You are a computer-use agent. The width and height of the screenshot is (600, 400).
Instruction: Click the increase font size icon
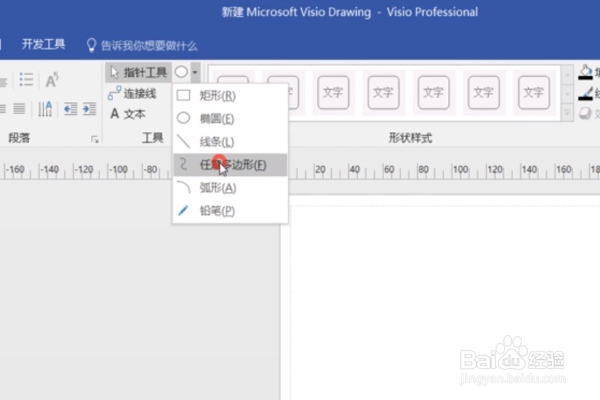pyautogui.click(x=52, y=80)
